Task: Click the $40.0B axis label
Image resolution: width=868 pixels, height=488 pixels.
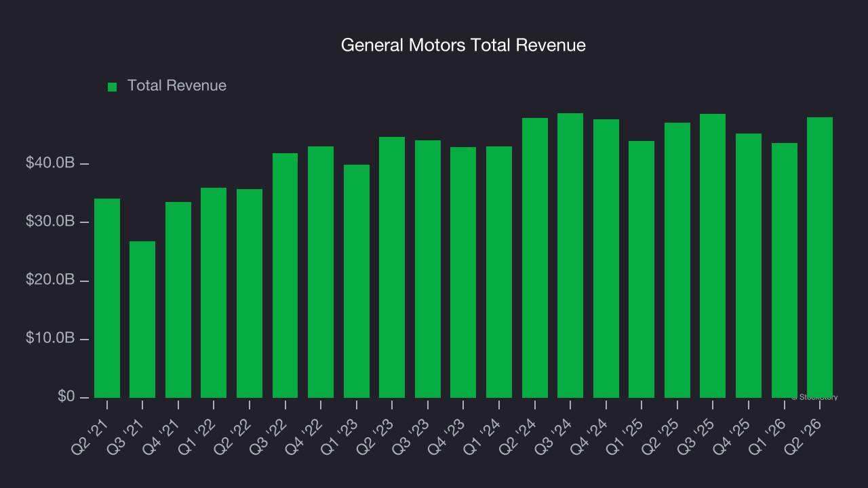Action: (50, 163)
